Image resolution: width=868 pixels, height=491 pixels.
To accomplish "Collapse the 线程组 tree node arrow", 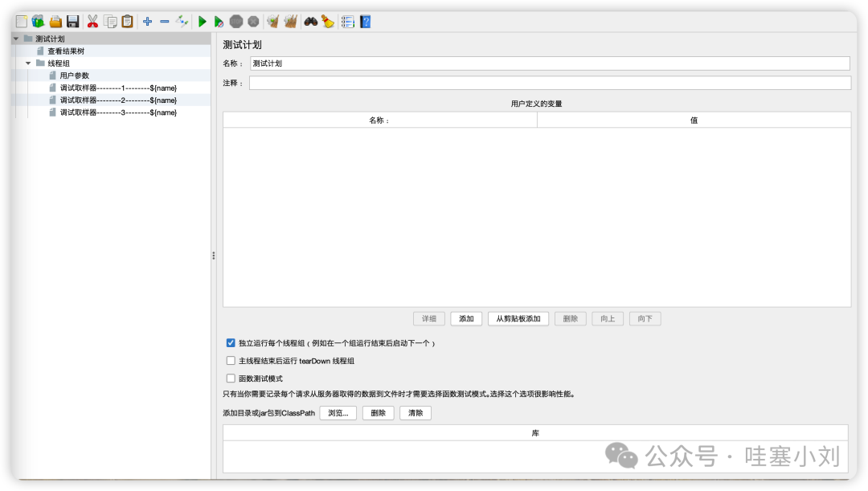I will pos(28,63).
